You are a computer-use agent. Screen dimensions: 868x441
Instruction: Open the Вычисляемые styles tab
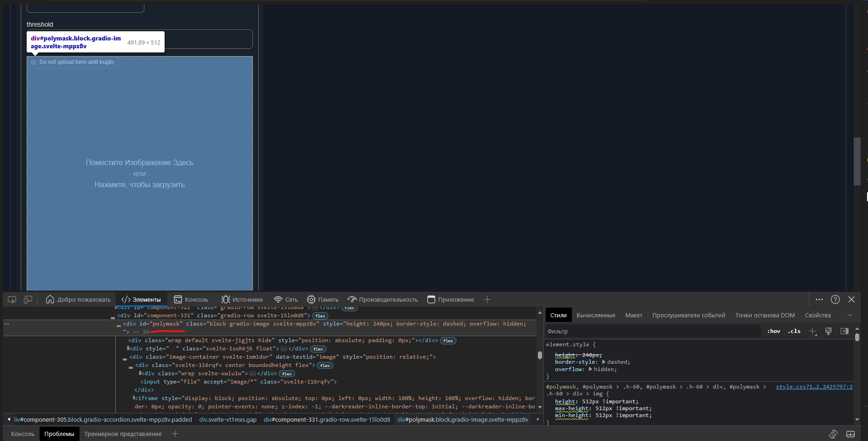[x=596, y=315]
